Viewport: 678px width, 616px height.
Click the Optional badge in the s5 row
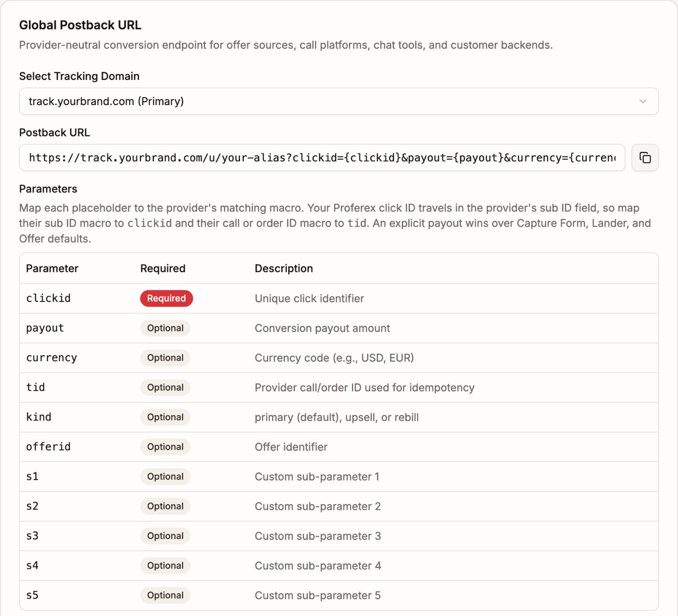point(165,595)
